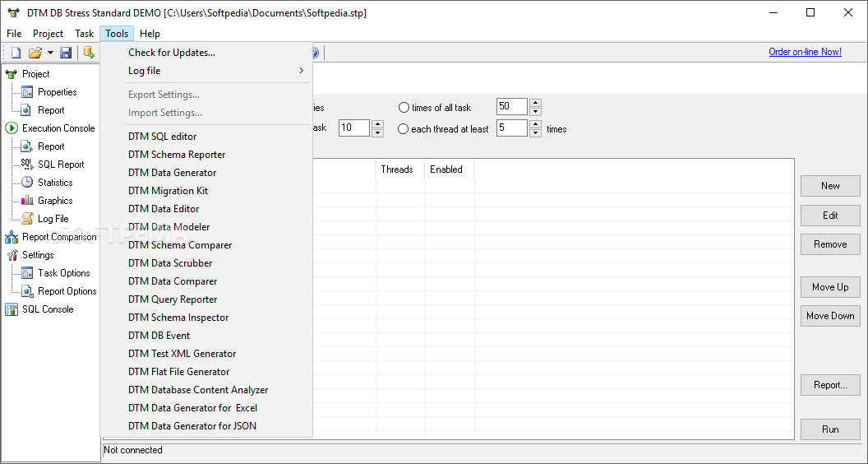The image size is (868, 464).
Task: Click the Report Options icon
Action: click(27, 291)
